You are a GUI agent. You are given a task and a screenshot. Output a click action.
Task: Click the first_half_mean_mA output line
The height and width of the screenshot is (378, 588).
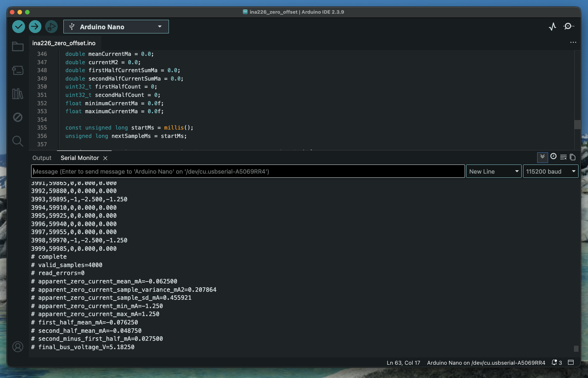pos(85,323)
